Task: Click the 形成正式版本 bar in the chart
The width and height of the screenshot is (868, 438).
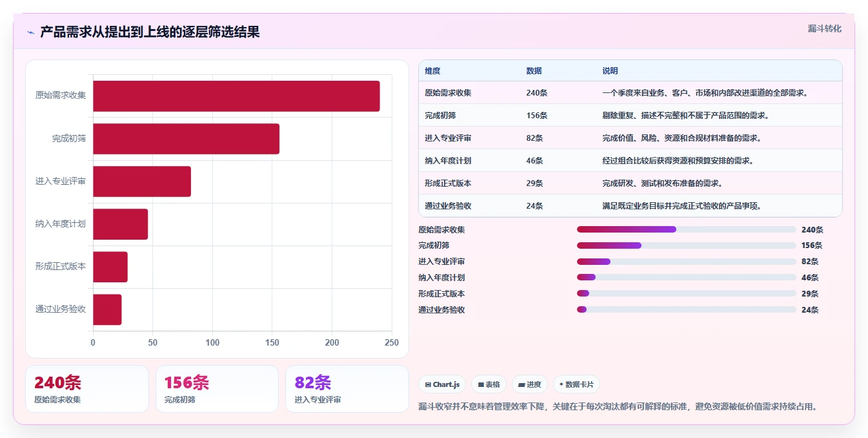Action: click(x=110, y=267)
